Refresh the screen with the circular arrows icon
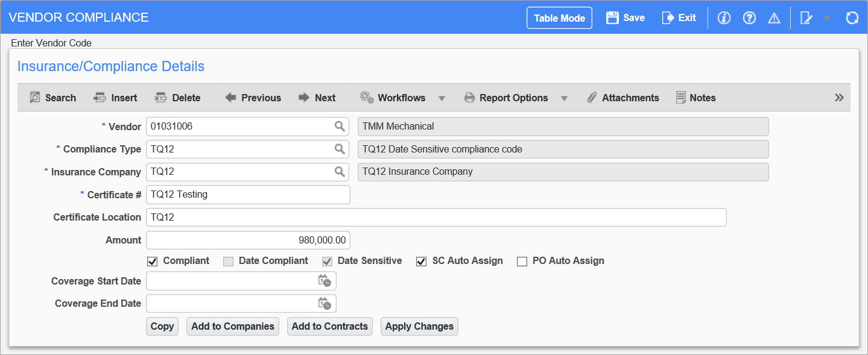Screen dimensions: 868x355 pyautogui.click(x=852, y=17)
